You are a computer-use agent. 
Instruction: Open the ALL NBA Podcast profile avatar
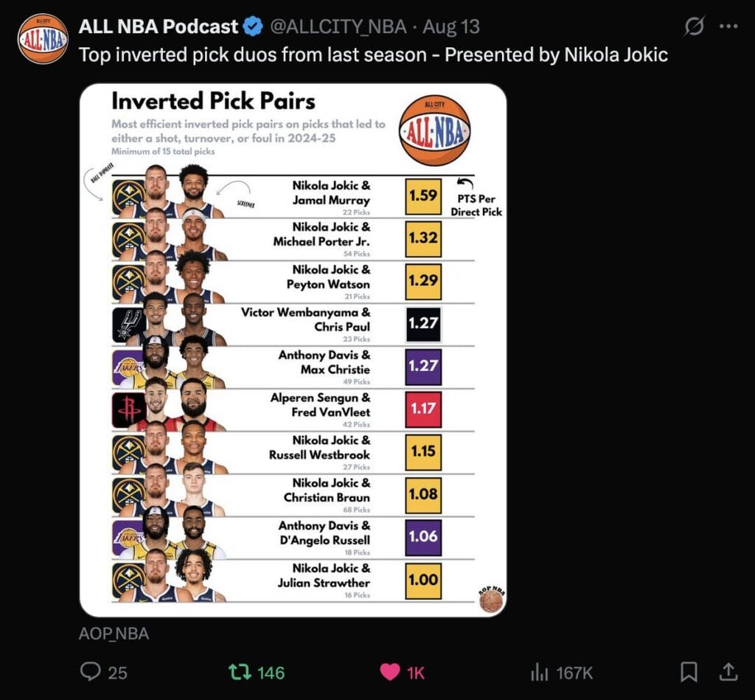(x=43, y=39)
